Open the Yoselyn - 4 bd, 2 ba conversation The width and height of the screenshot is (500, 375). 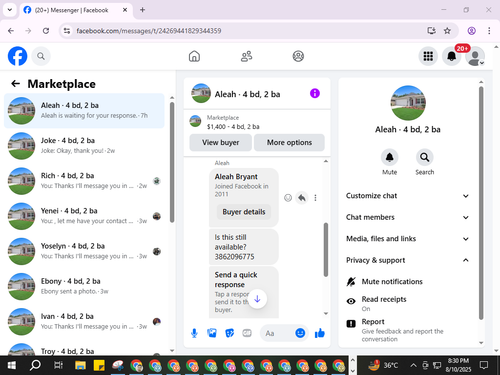pyautogui.click(x=84, y=251)
